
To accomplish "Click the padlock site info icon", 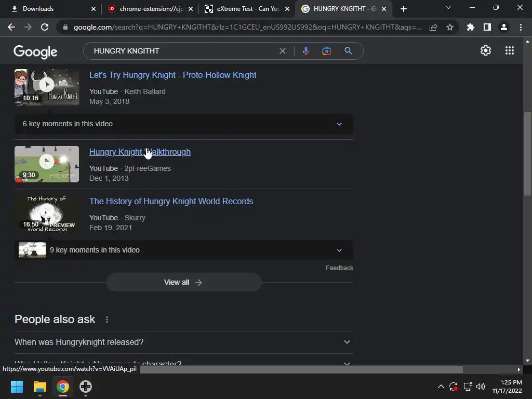I will [x=65, y=27].
